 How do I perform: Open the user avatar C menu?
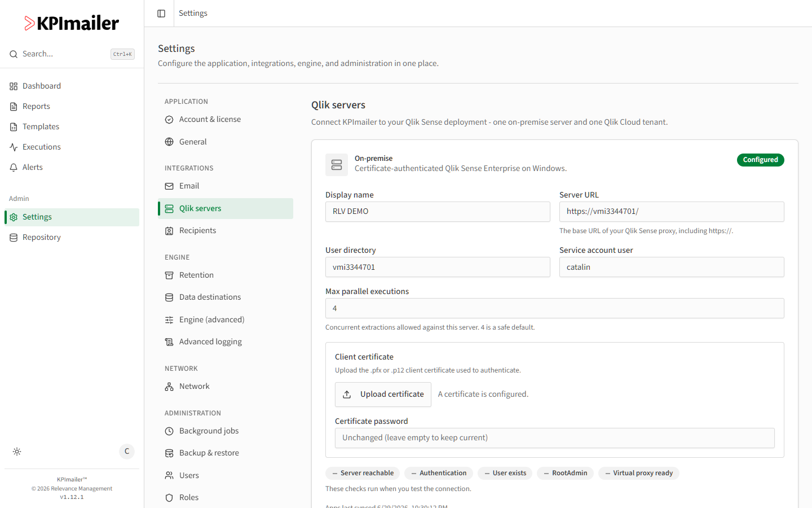tap(127, 451)
